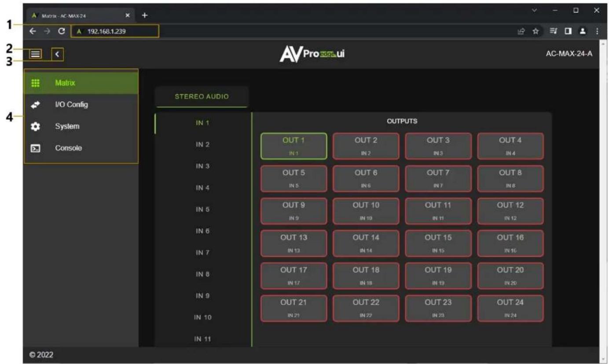Image resolution: width=609 pixels, height=364 pixels.
Task: Click the I/O Config arrows icon
Action: tap(36, 105)
